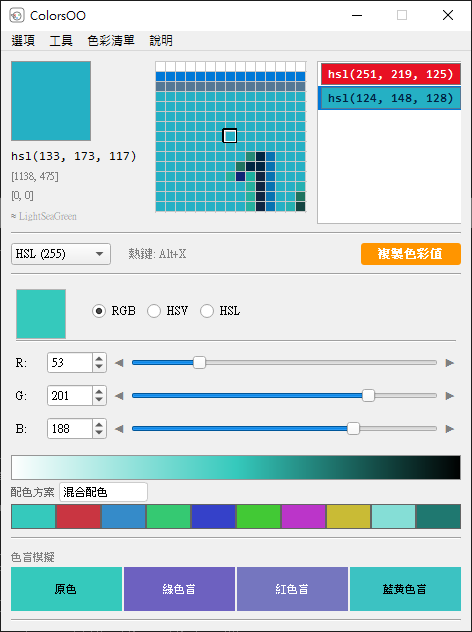Image resolution: width=472 pixels, height=632 pixels.
Task: Select the hsl(251, 219, 125) red list entry
Action: 391,74
